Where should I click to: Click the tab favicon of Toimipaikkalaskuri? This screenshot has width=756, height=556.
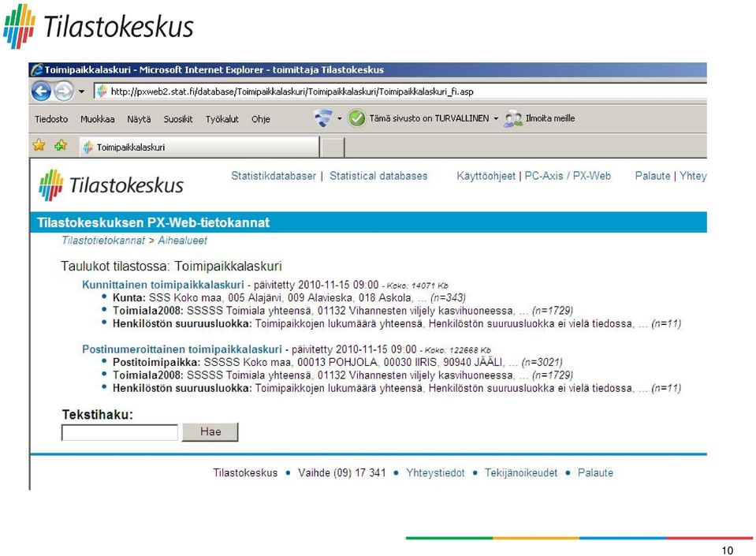point(88,147)
